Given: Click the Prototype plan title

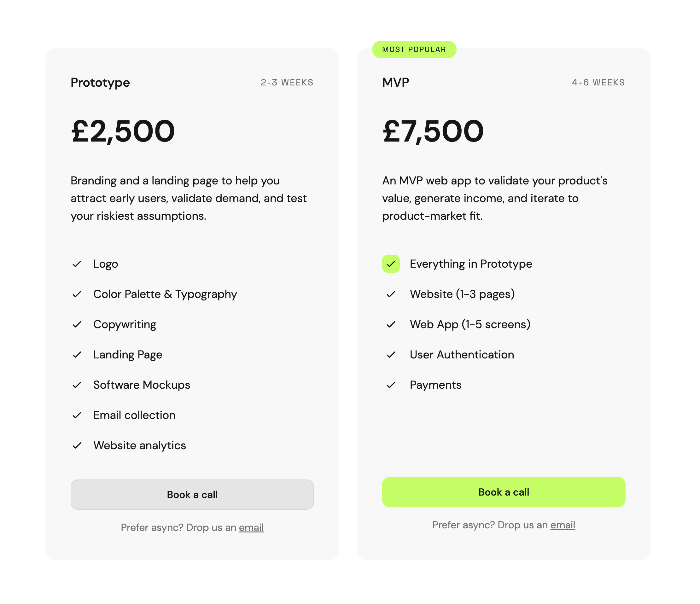Looking at the screenshot, I should tap(100, 82).
